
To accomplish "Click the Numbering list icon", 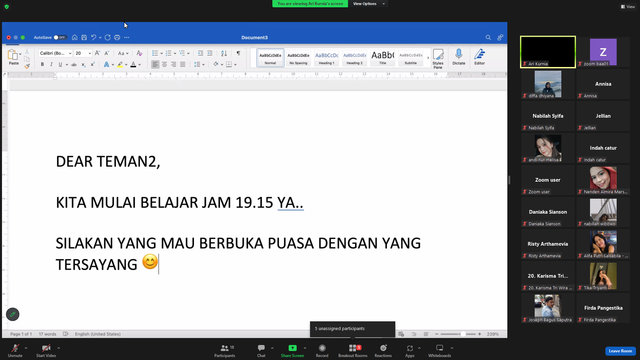I will click(x=169, y=53).
